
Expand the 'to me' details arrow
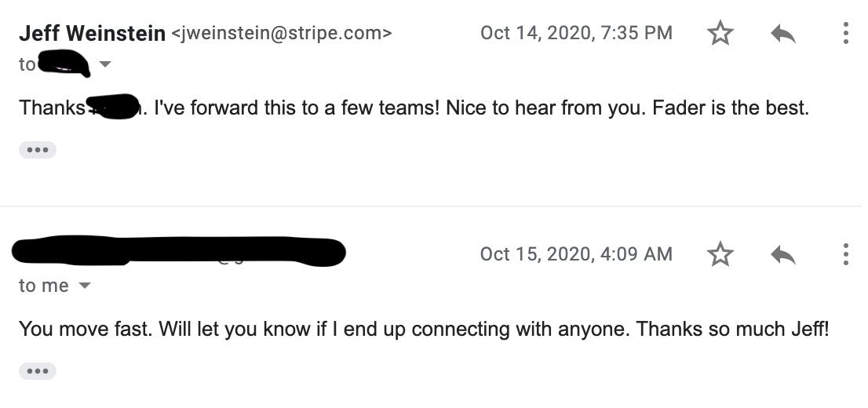[84, 286]
